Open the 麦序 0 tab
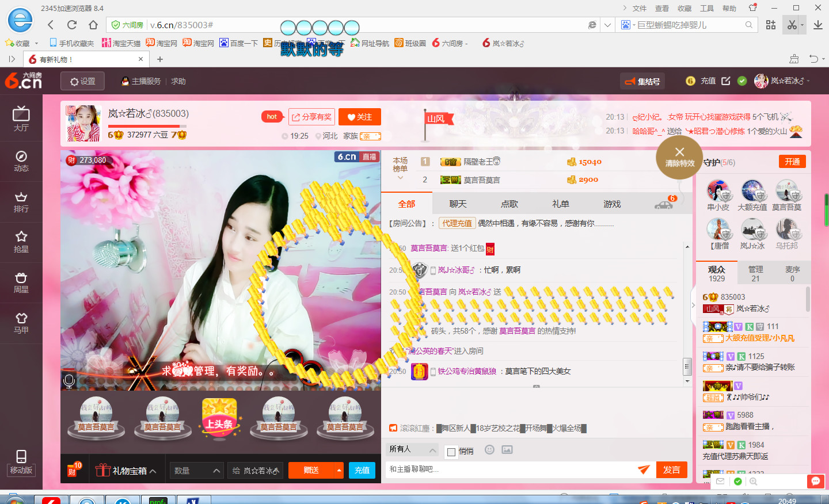829x504 pixels. [792, 273]
